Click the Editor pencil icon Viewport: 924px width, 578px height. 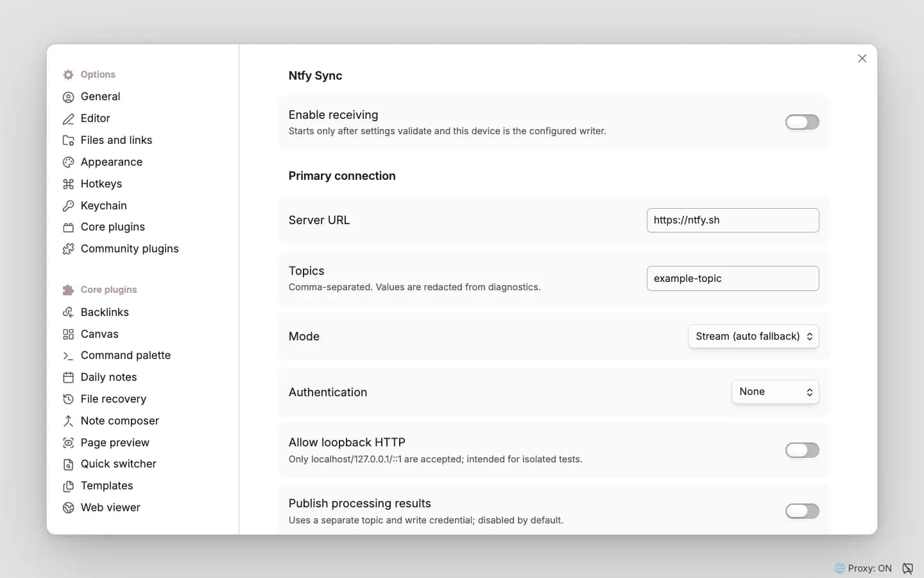(69, 119)
